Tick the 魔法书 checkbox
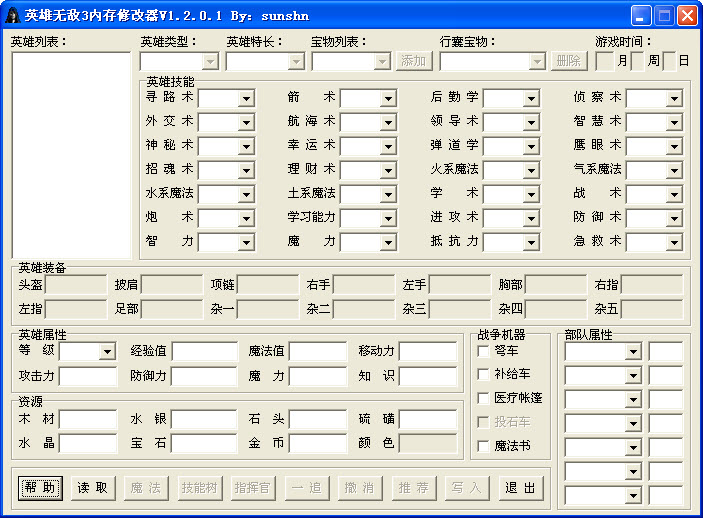 coord(485,446)
